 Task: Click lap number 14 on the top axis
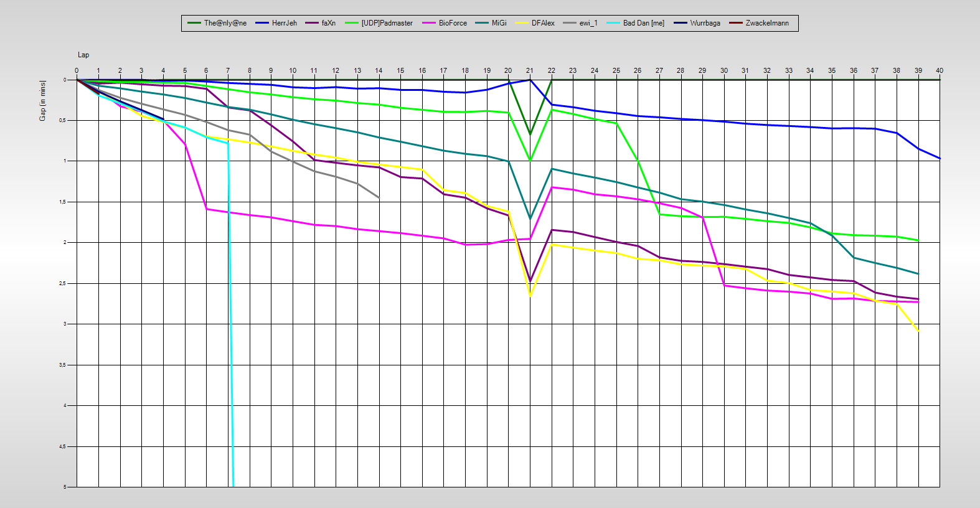pyautogui.click(x=379, y=70)
